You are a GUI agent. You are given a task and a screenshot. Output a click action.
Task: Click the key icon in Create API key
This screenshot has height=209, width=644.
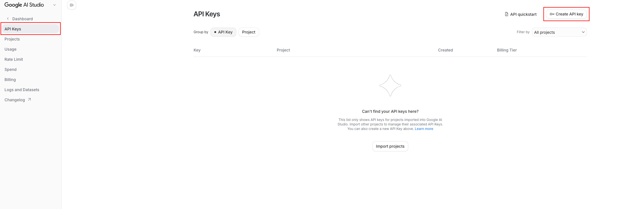552,14
